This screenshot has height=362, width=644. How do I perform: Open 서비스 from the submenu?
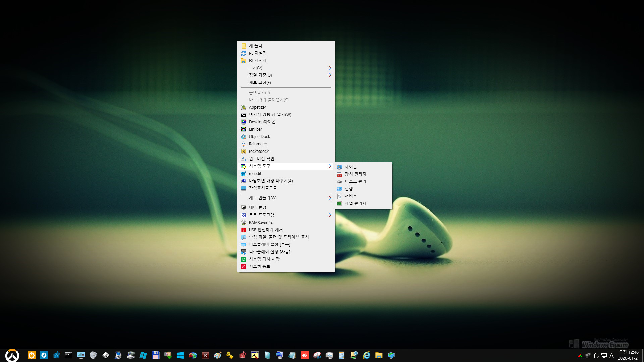point(363,196)
